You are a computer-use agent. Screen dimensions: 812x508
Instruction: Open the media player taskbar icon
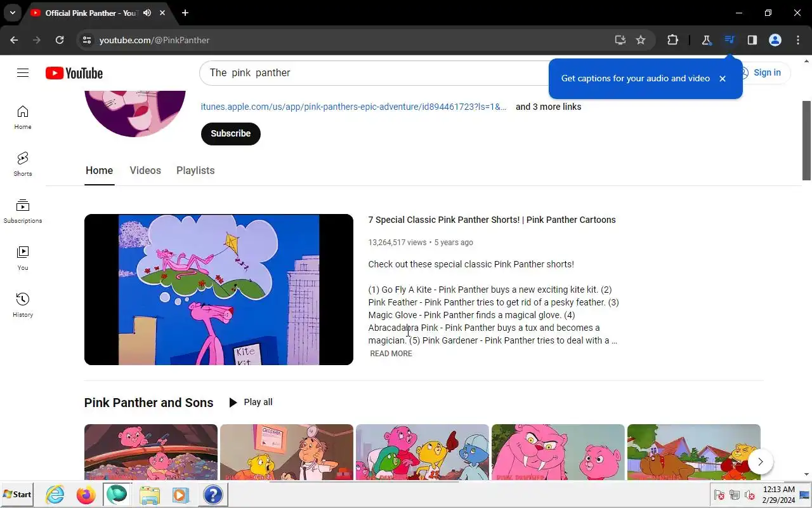181,494
